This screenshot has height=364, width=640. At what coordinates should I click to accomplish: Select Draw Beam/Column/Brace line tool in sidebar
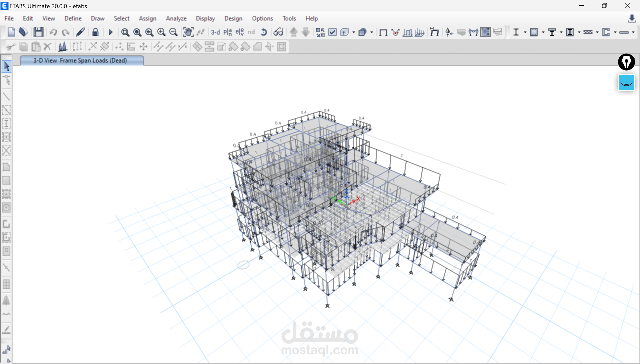(6, 96)
